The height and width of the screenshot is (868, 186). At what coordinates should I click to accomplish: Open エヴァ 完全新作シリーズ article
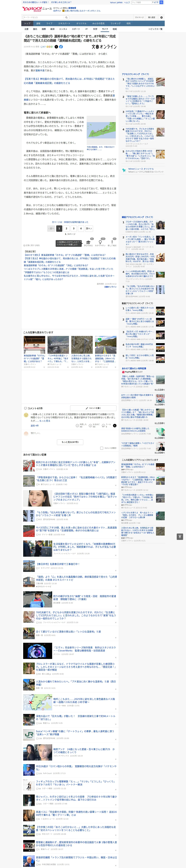(84, 649)
